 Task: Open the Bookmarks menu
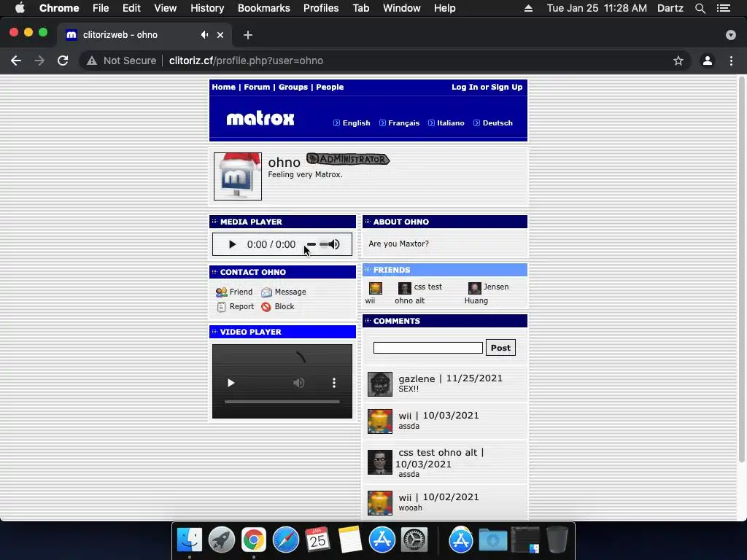(x=264, y=8)
